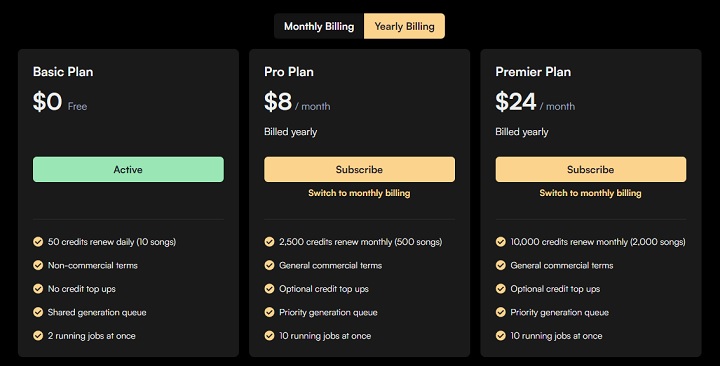
Task: Click the checkmark icon beside 2,500 credits renew monthly
Action: (270, 242)
